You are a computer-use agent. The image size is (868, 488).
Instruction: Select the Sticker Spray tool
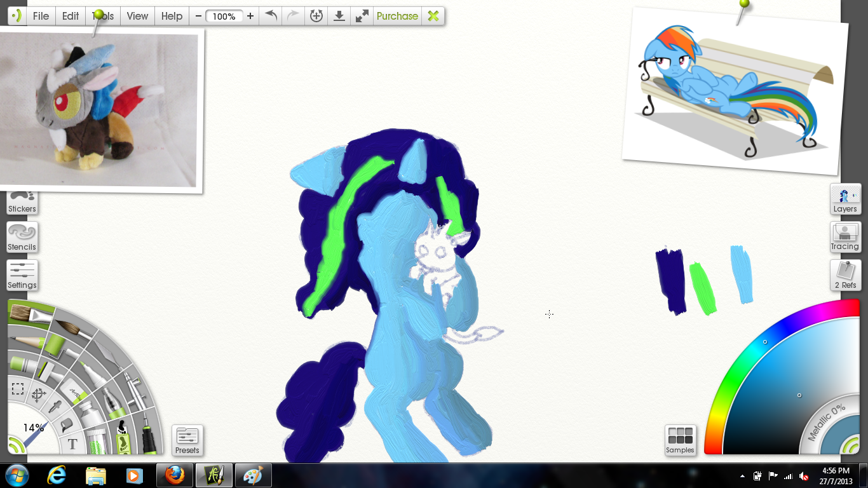tap(123, 437)
